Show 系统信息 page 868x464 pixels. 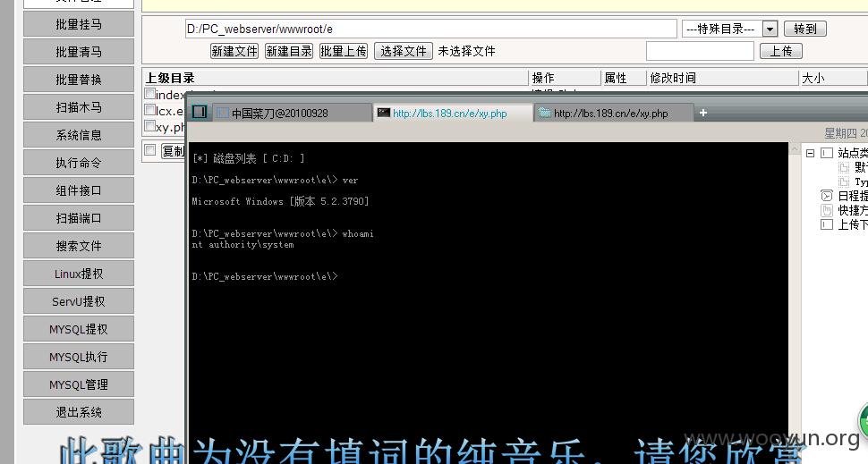pos(79,135)
